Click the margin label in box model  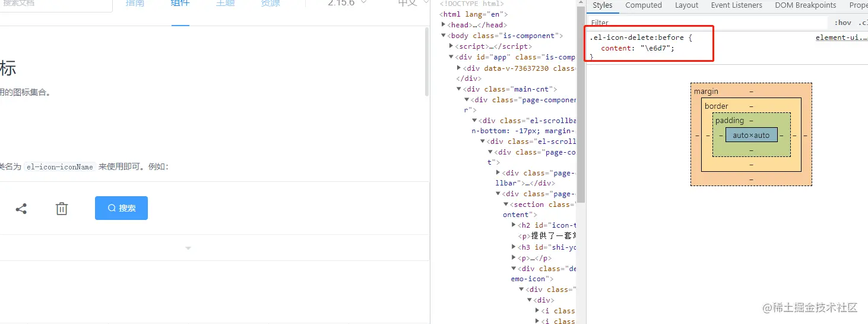pos(706,92)
